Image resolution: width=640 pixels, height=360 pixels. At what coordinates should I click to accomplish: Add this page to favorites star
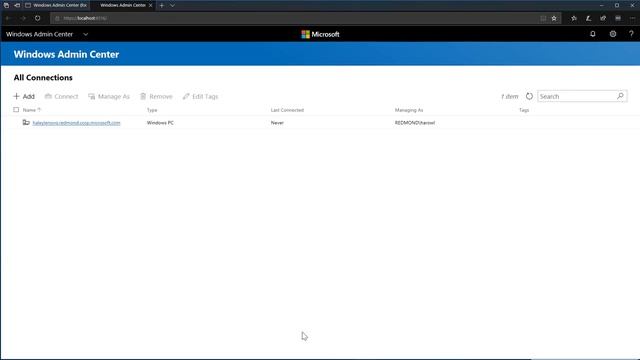(554, 18)
